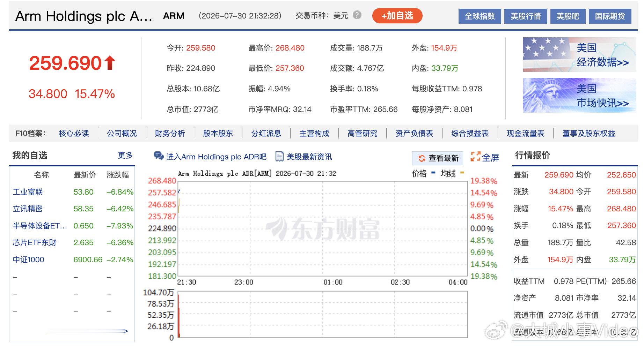Click 查看最新 button
The width and height of the screenshot is (644, 346).
tap(438, 158)
